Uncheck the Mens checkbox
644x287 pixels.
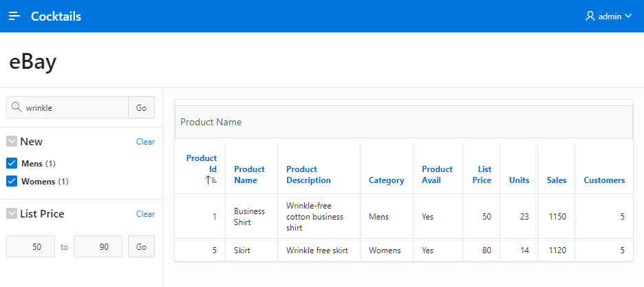pyautogui.click(x=12, y=163)
